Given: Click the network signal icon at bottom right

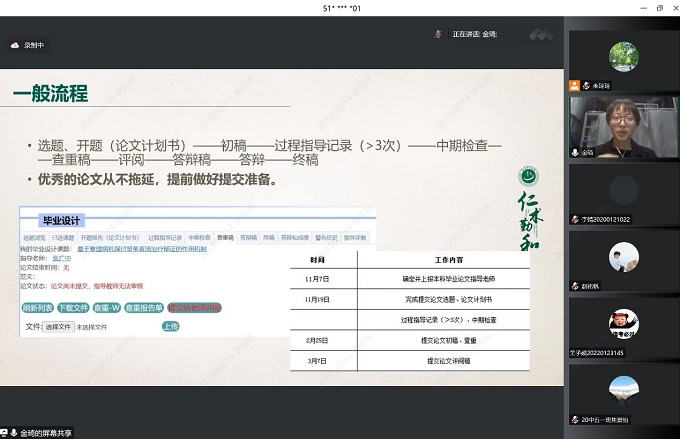Looking at the screenshot, I should pos(670,433).
